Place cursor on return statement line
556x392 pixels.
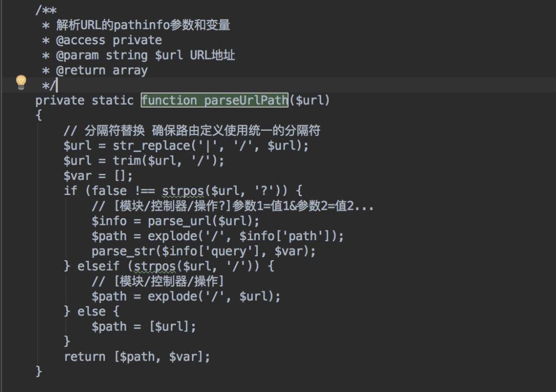click(137, 357)
